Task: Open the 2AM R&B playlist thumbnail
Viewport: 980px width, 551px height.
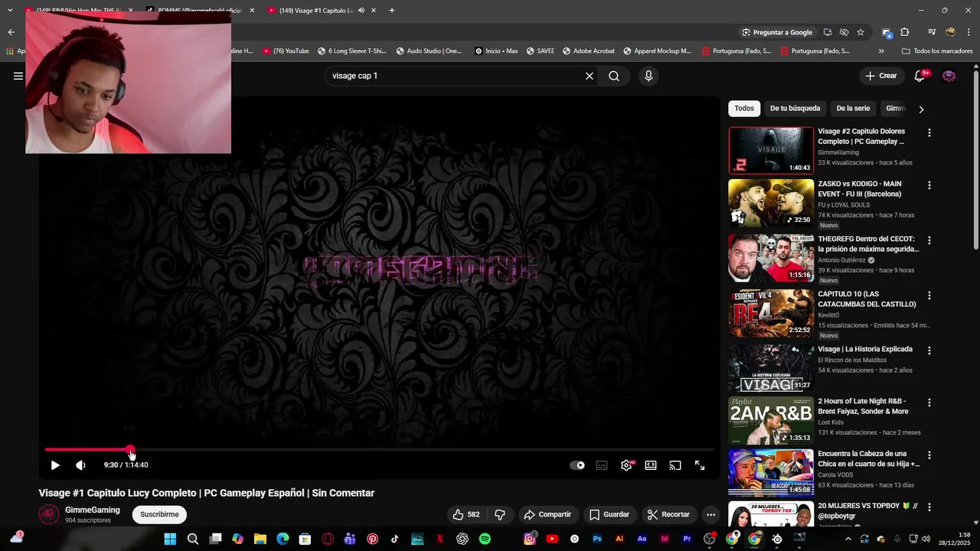Action: [x=771, y=420]
